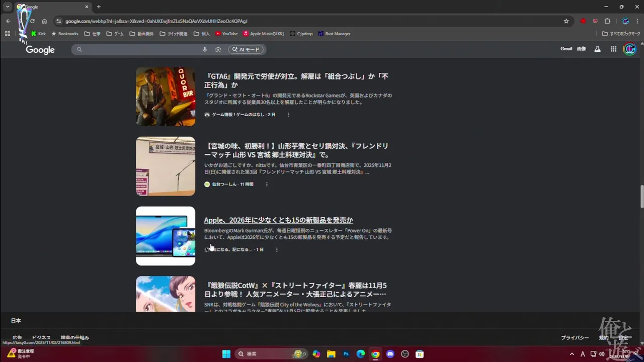Open options menu for the Apple article
The width and height of the screenshot is (644, 362).
click(276, 249)
